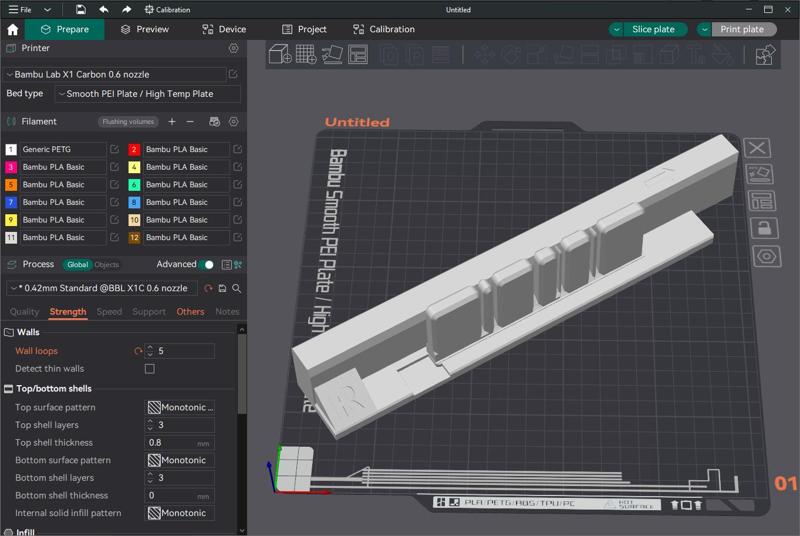
Task: Click the search icon beside process preset
Action: coord(237,288)
